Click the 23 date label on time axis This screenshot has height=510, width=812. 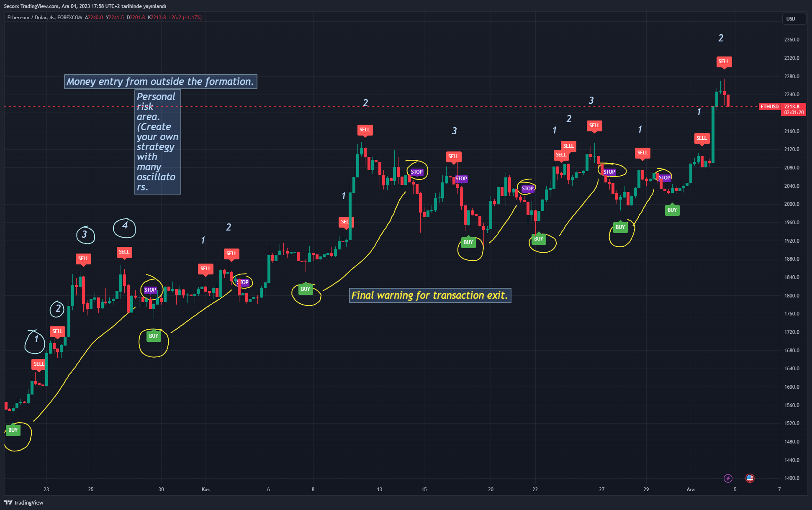coord(46,489)
